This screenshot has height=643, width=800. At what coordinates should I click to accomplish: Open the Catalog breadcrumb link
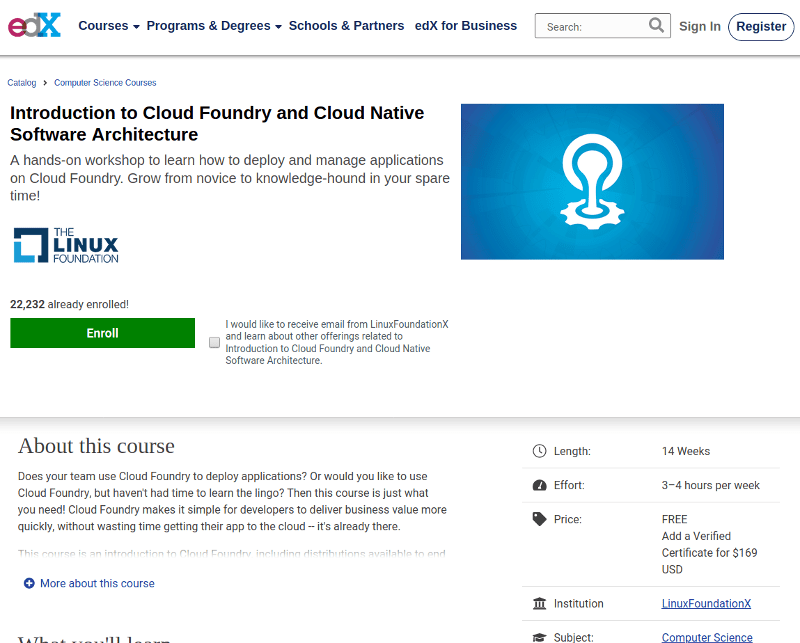pos(21,83)
